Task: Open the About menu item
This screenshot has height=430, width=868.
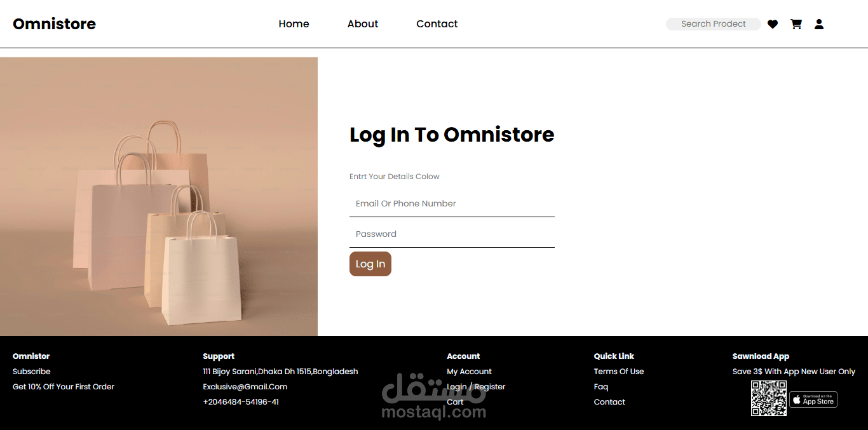Action: pyautogui.click(x=363, y=24)
